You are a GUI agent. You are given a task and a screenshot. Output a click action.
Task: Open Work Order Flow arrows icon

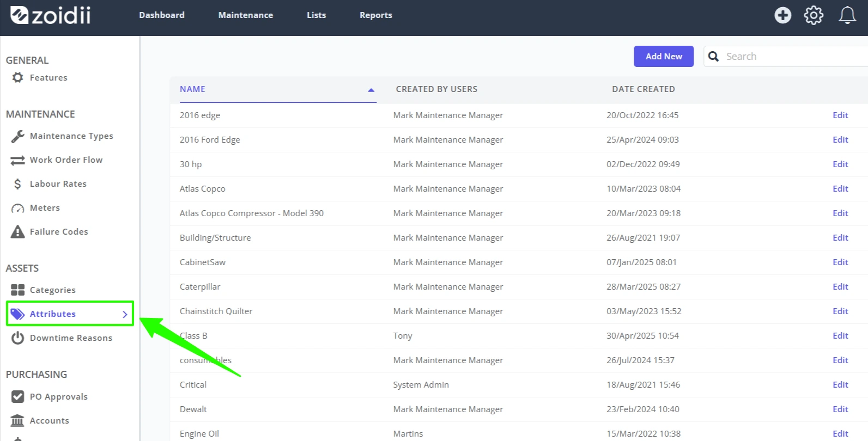pyautogui.click(x=17, y=160)
